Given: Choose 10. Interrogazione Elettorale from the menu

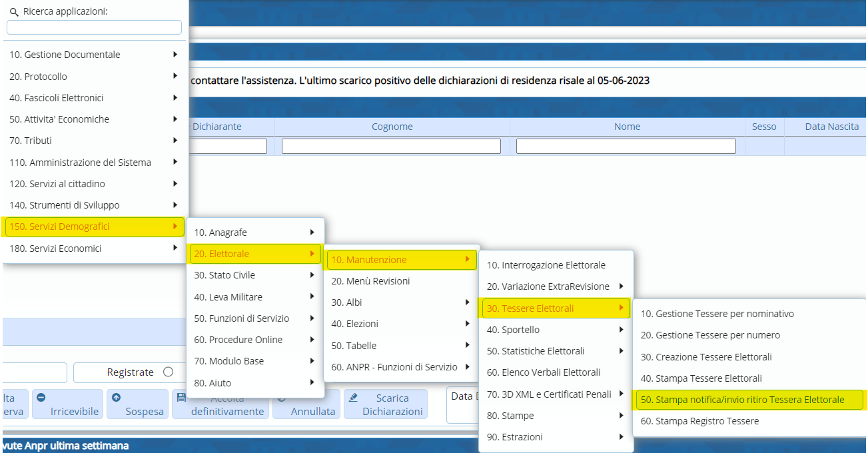Looking at the screenshot, I should pos(546,265).
